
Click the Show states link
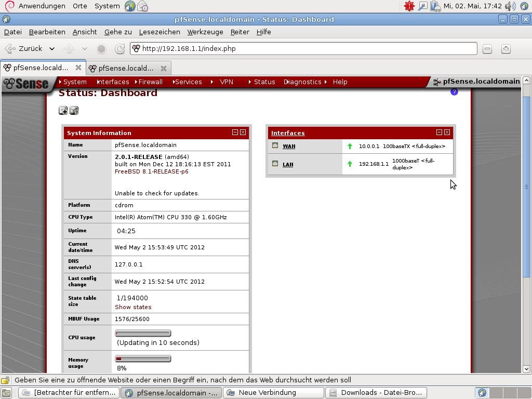[133, 307]
